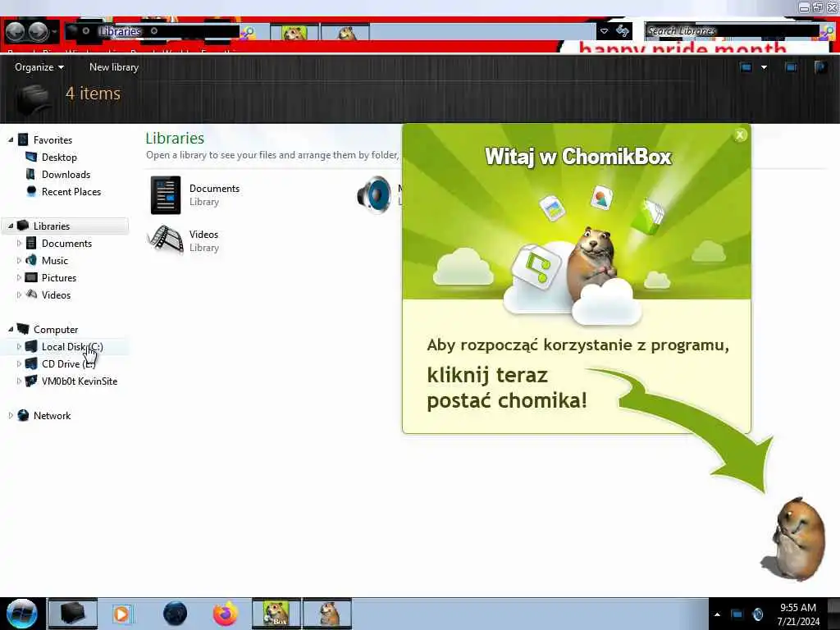Image resolution: width=840 pixels, height=630 pixels.
Task: Click the Change your view icon
Action: (x=746, y=67)
